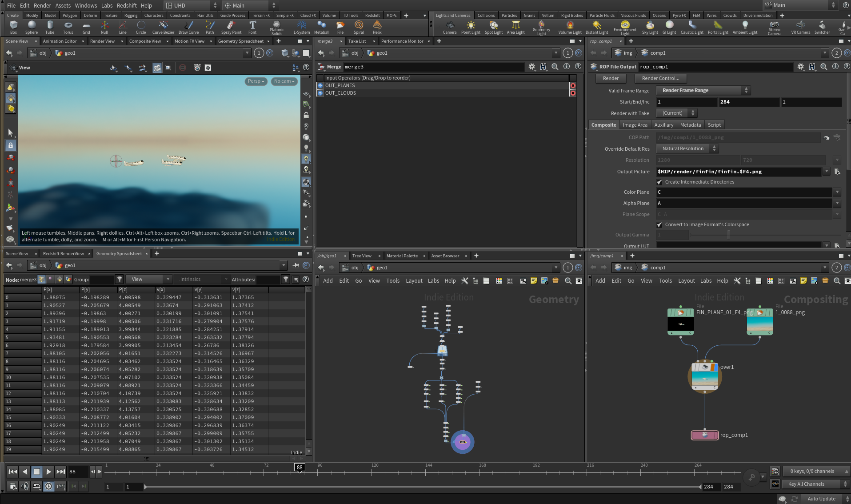Add a Spiral curve

tap(359, 27)
